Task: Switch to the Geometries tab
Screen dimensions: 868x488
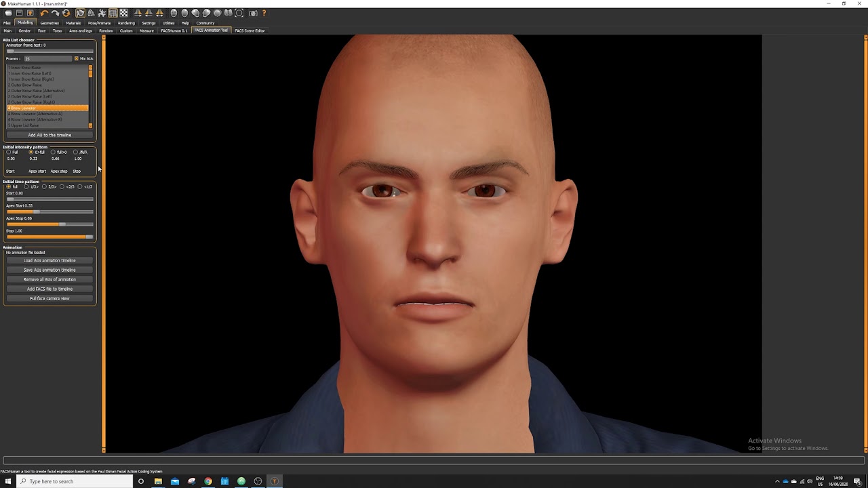Action: 50,23
